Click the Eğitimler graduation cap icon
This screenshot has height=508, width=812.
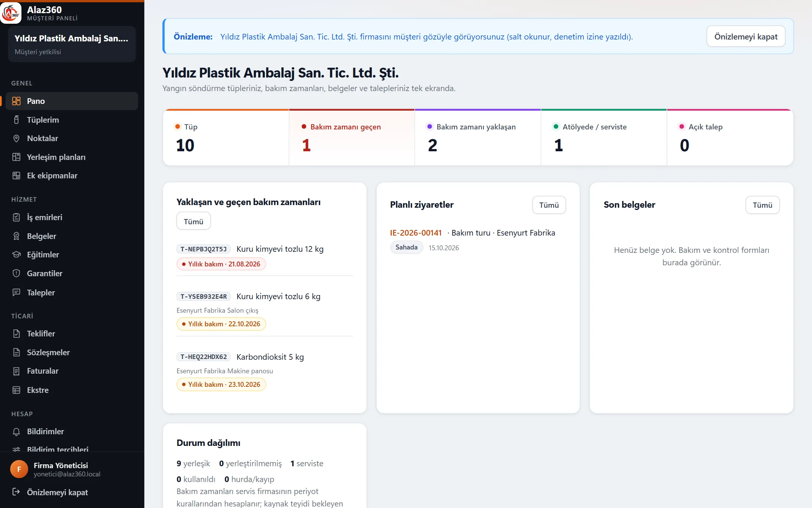(x=16, y=255)
